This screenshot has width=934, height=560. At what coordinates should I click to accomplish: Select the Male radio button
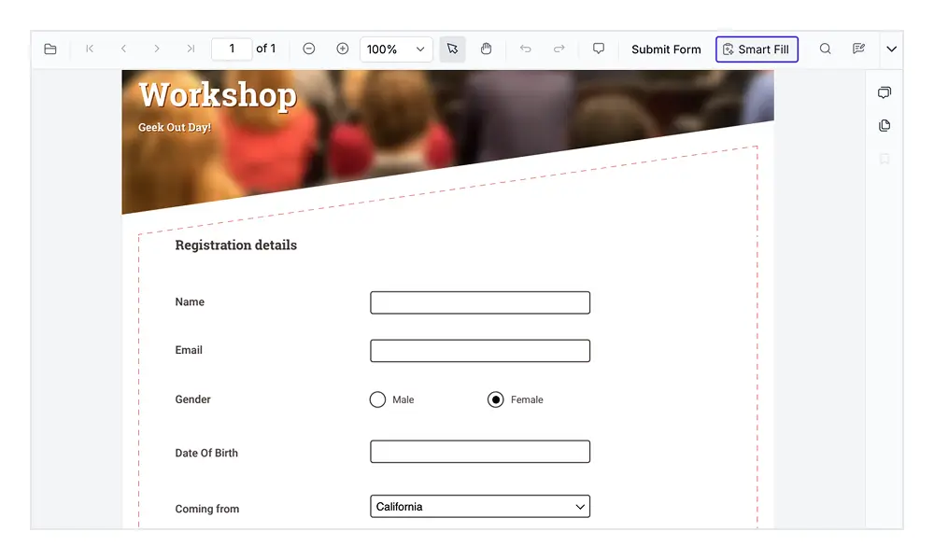click(x=377, y=399)
